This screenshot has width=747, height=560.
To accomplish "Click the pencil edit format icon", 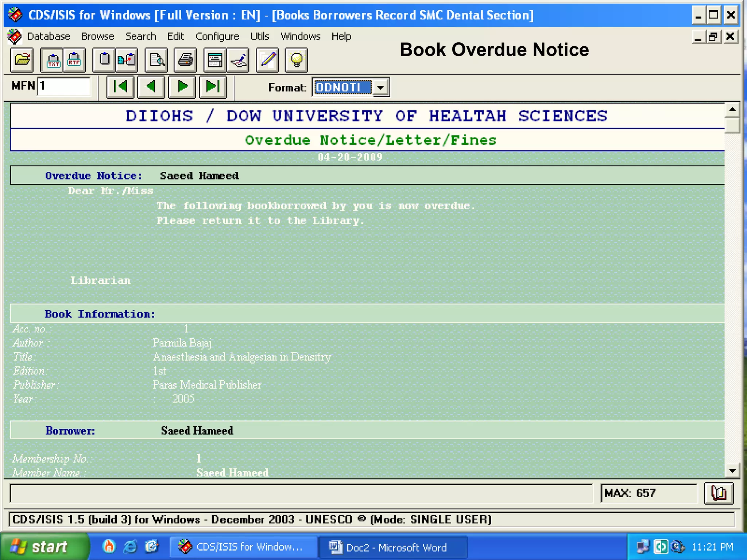I will 268,60.
